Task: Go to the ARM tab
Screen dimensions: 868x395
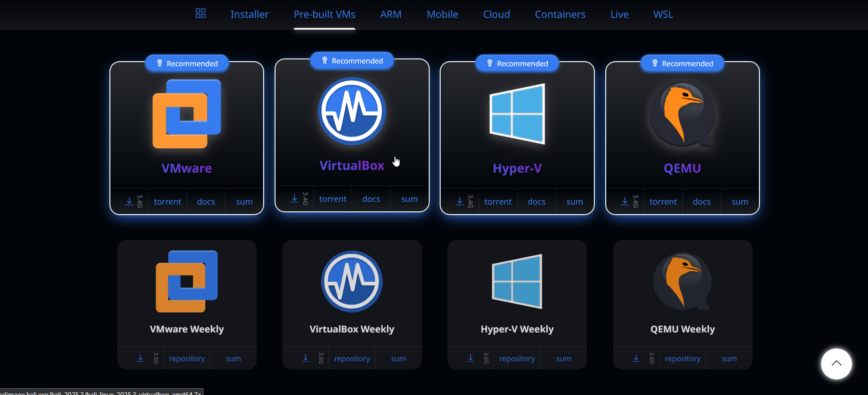Action: click(x=391, y=14)
